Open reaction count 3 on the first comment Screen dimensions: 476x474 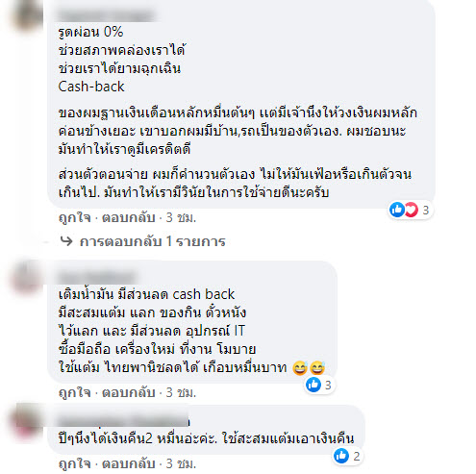point(425,211)
